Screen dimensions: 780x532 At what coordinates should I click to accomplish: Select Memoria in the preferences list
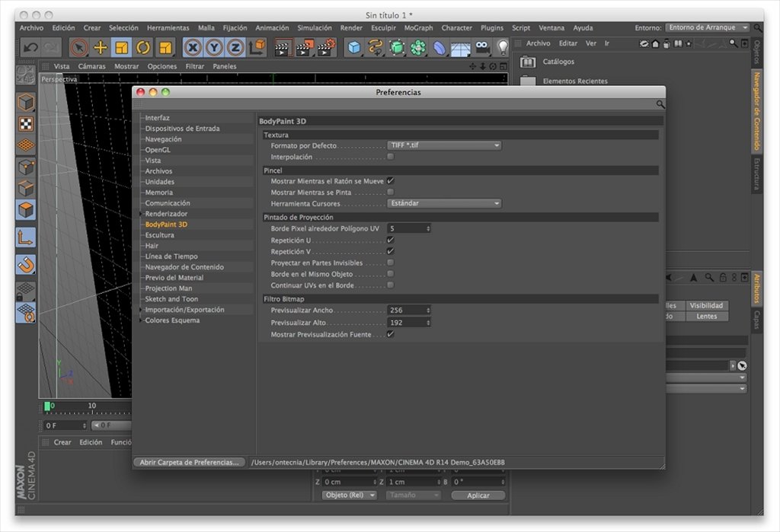point(158,193)
